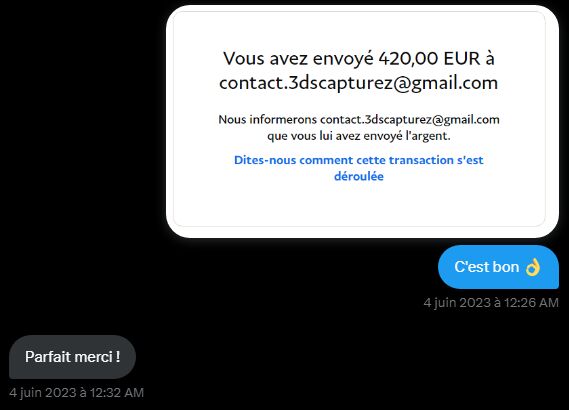This screenshot has width=569, height=410.
Task: Click '4 juin 2023' under the blue bubble
Action: 457,303
